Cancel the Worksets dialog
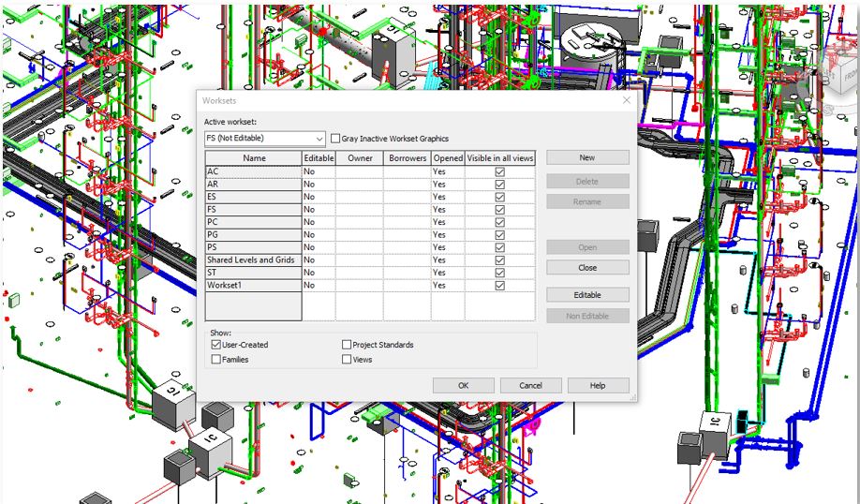Screen dimensions: 860x504 [530, 385]
